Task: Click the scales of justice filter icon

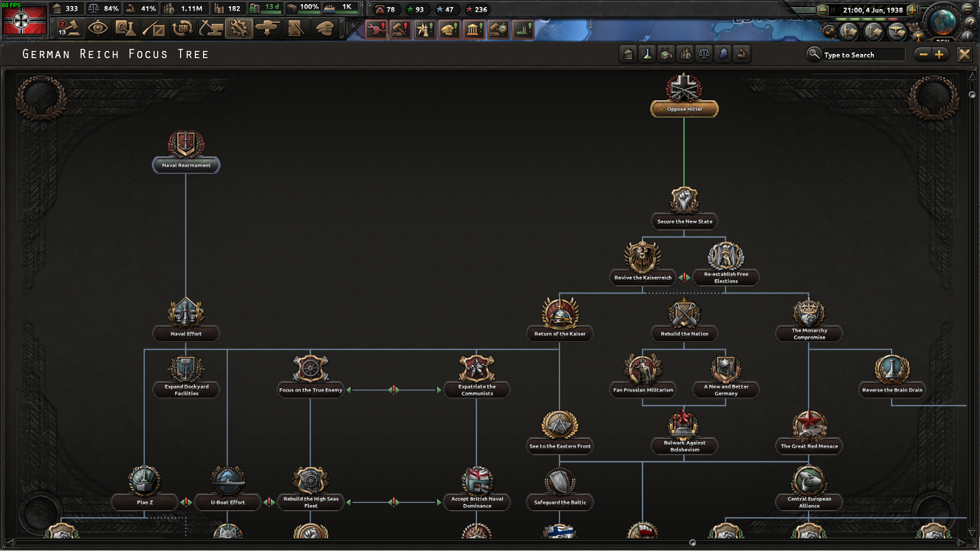Action: (x=704, y=54)
